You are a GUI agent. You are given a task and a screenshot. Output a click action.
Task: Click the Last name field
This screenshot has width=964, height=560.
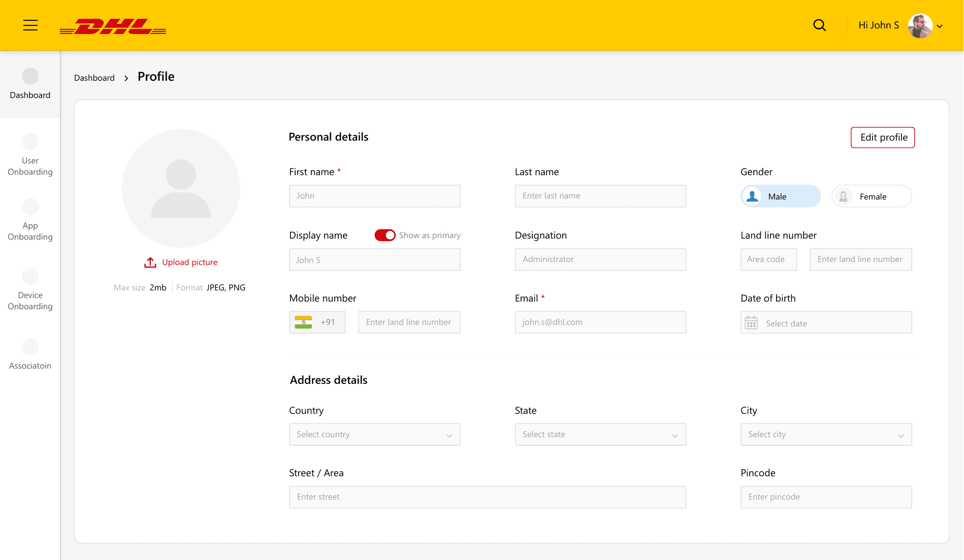click(x=600, y=196)
